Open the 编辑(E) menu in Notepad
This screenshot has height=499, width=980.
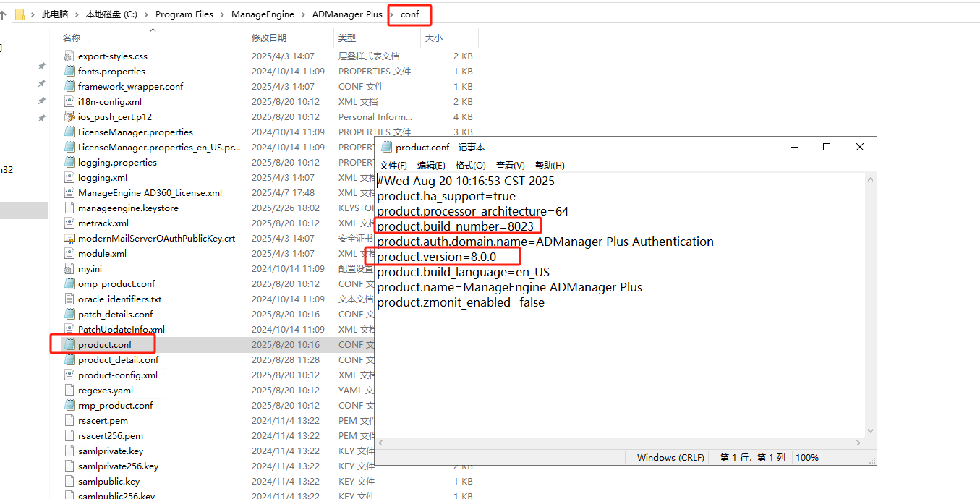[x=431, y=166]
